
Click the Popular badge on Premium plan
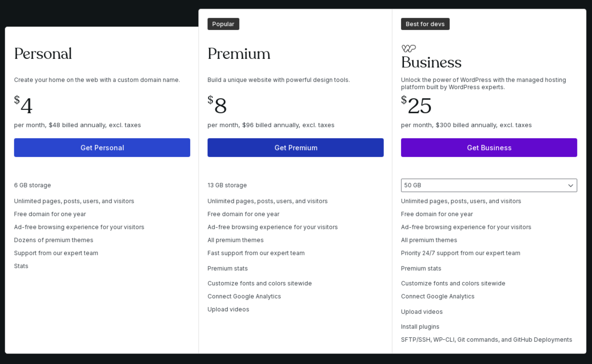(x=223, y=24)
